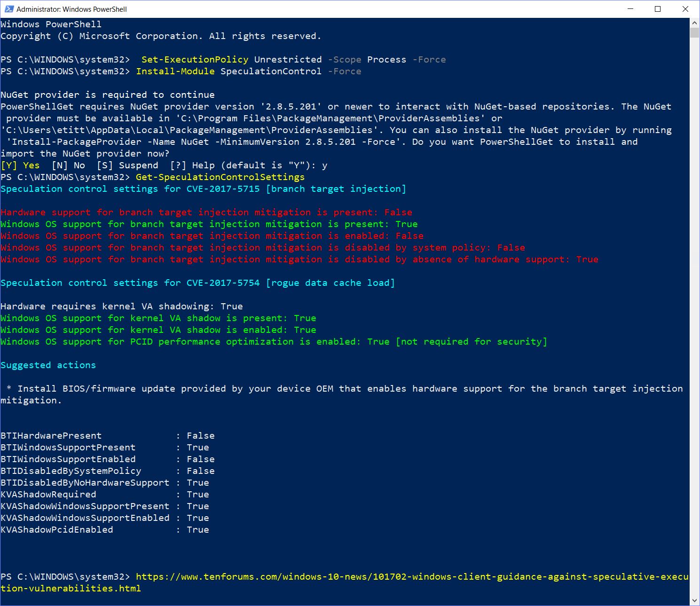This screenshot has height=606, width=700.
Task: Click the 'Windows PowerShell' banner line
Action: pos(51,24)
